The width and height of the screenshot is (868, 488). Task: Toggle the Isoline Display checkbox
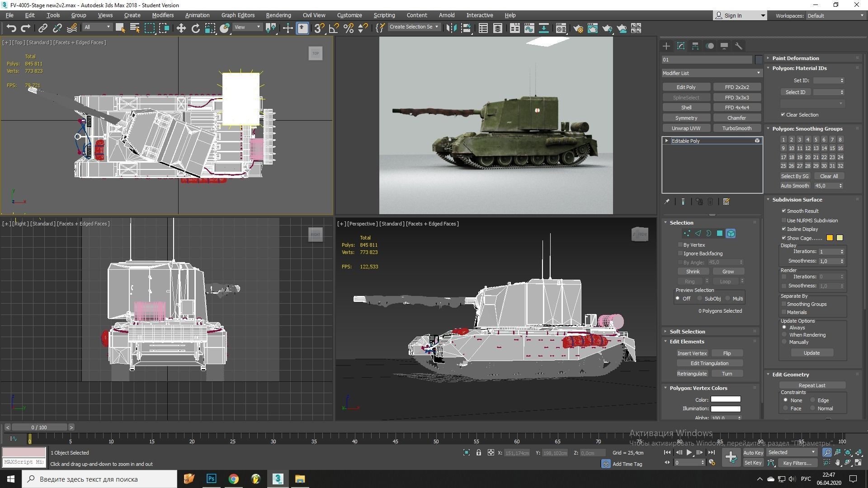coord(784,229)
